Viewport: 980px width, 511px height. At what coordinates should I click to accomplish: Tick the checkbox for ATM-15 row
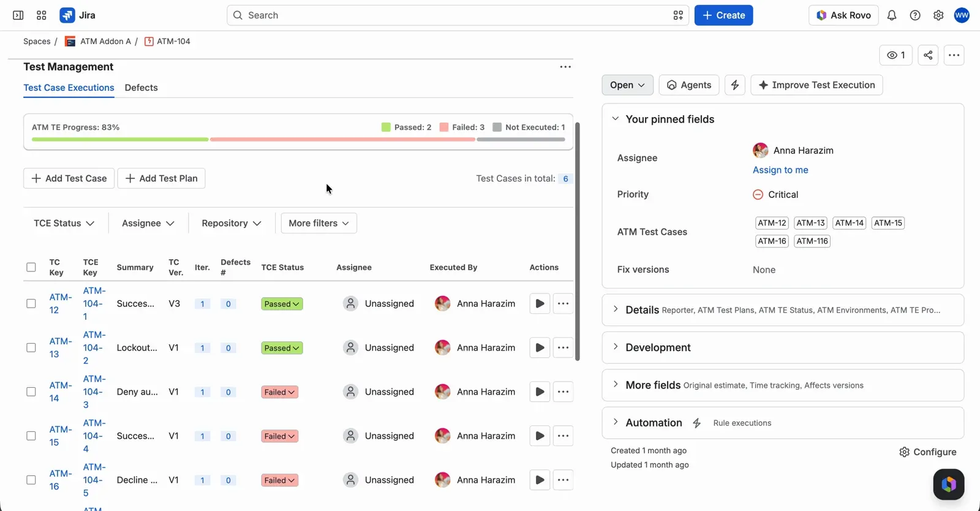pos(31,436)
